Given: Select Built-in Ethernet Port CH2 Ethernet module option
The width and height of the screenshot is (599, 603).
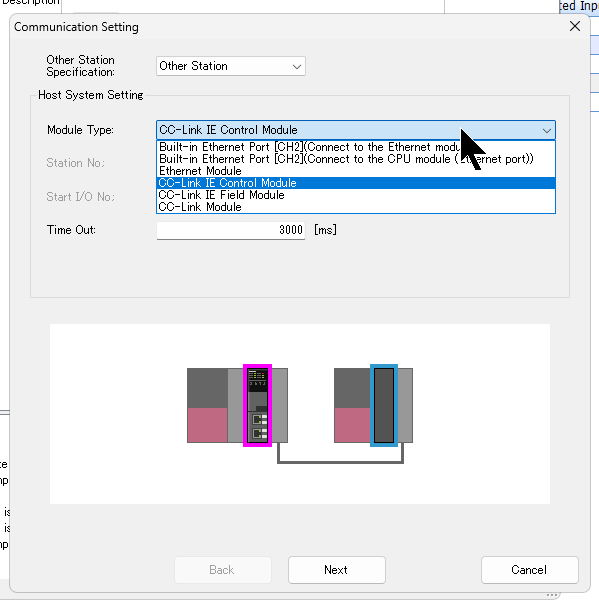Looking at the screenshot, I should click(356, 147).
